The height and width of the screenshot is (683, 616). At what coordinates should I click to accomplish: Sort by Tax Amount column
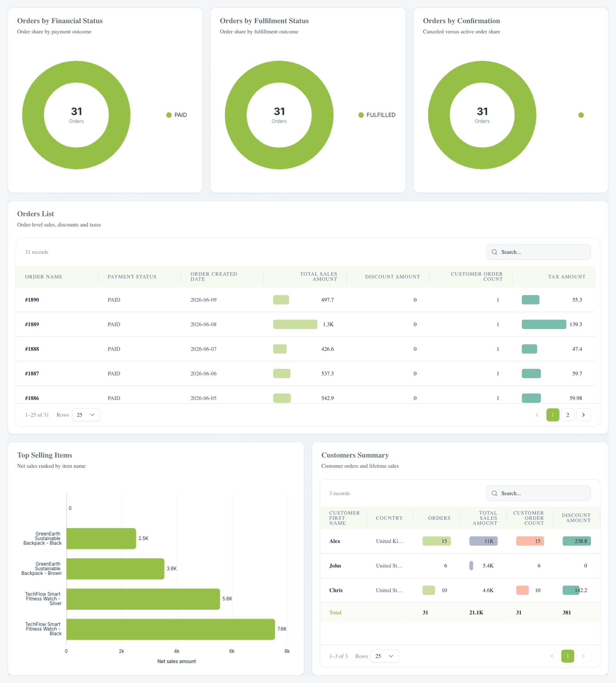[x=567, y=277]
